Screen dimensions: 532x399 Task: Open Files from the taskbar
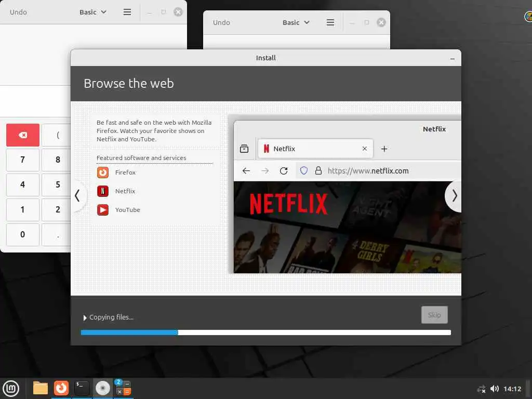41,388
